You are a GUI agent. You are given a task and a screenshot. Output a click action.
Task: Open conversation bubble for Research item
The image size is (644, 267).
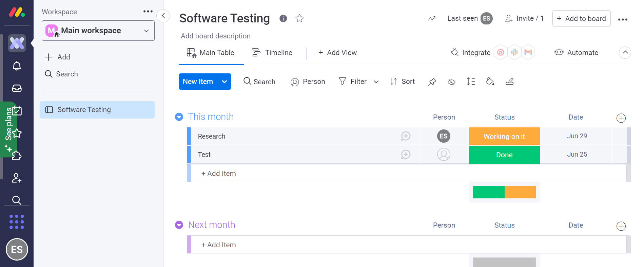coord(406,136)
